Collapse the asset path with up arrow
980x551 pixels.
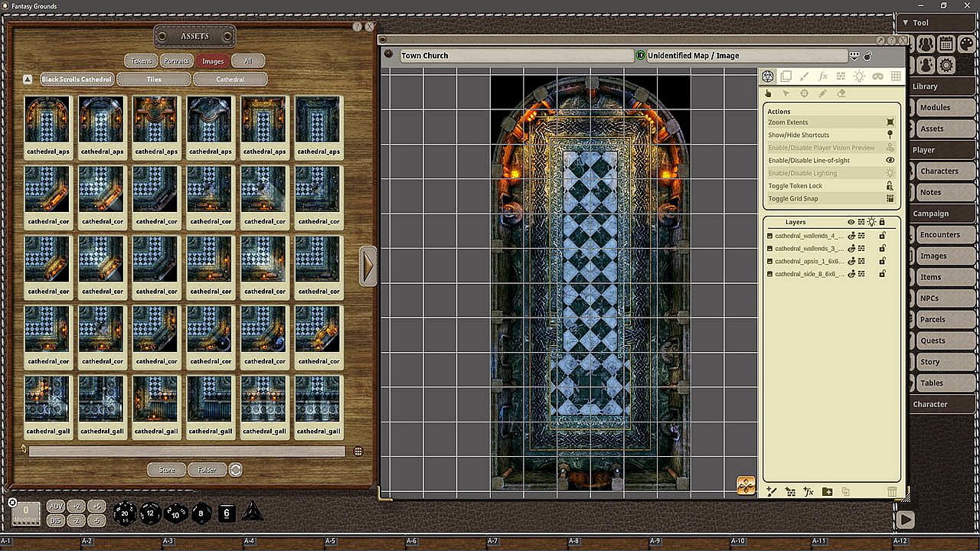28,79
